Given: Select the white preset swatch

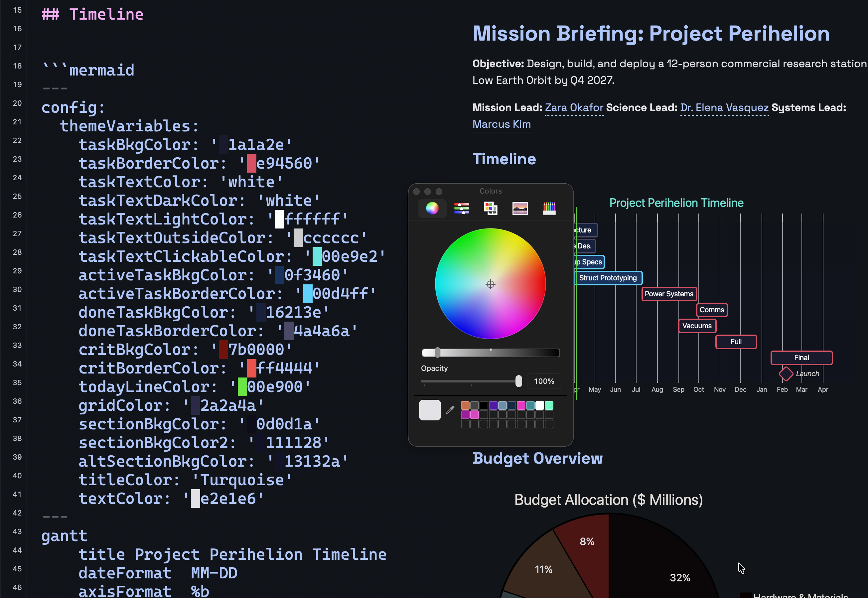Looking at the screenshot, I should point(539,405).
